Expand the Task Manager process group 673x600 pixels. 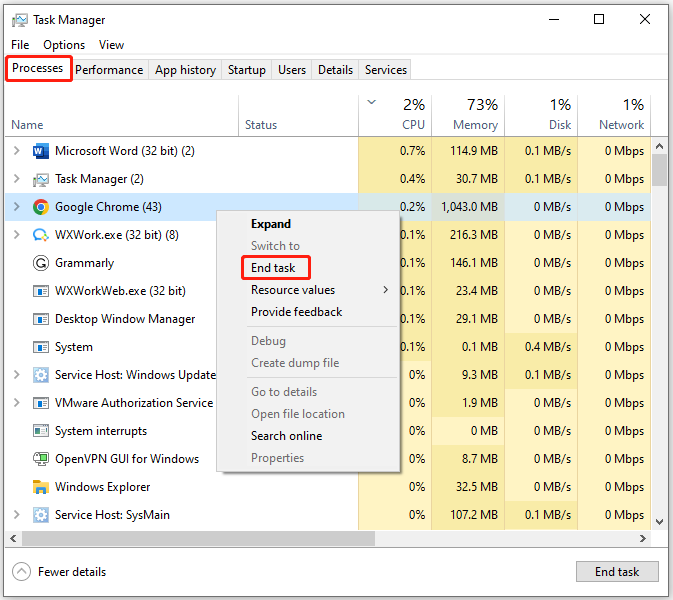click(x=17, y=179)
